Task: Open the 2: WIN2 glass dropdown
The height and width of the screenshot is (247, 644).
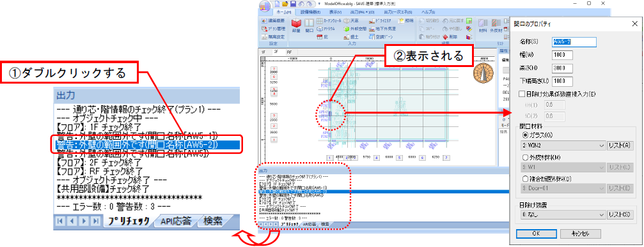Action: coord(562,146)
